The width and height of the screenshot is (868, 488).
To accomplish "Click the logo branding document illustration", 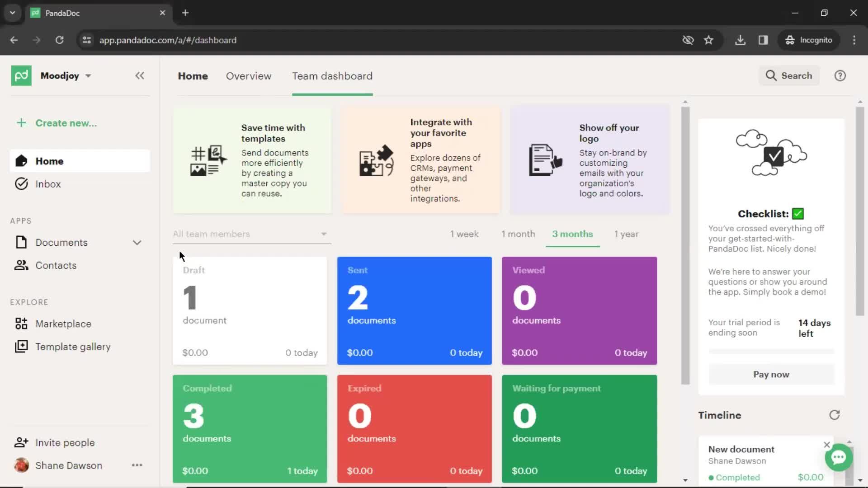I will pyautogui.click(x=546, y=160).
